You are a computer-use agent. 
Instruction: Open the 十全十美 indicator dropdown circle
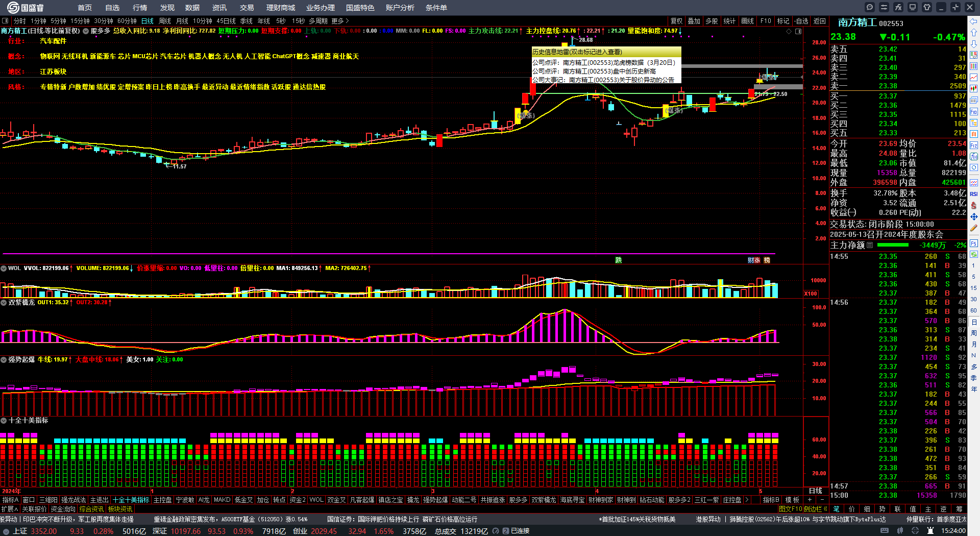tap(3, 421)
